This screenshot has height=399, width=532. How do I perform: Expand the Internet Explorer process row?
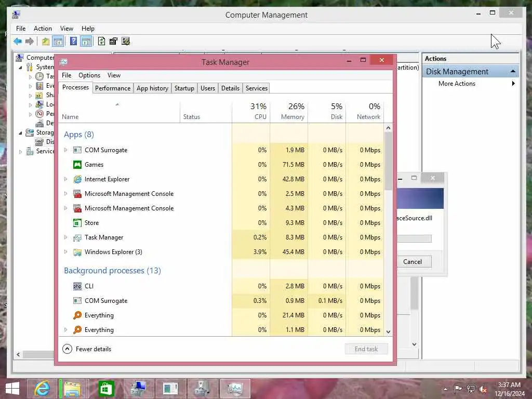click(66, 179)
